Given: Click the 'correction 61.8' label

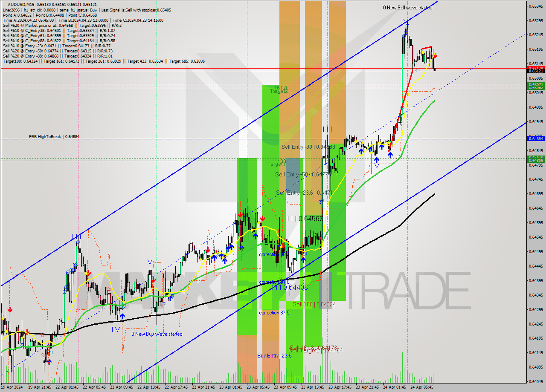Looking at the screenshot, I should (274, 282).
